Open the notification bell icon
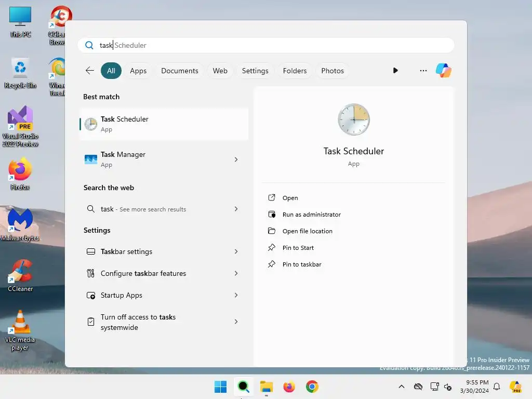The width and height of the screenshot is (532, 399). pyautogui.click(x=497, y=387)
